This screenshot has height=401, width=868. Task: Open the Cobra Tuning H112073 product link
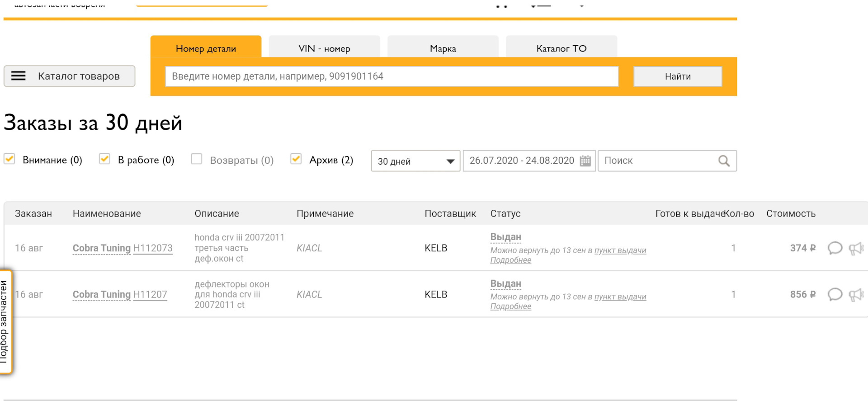point(123,248)
